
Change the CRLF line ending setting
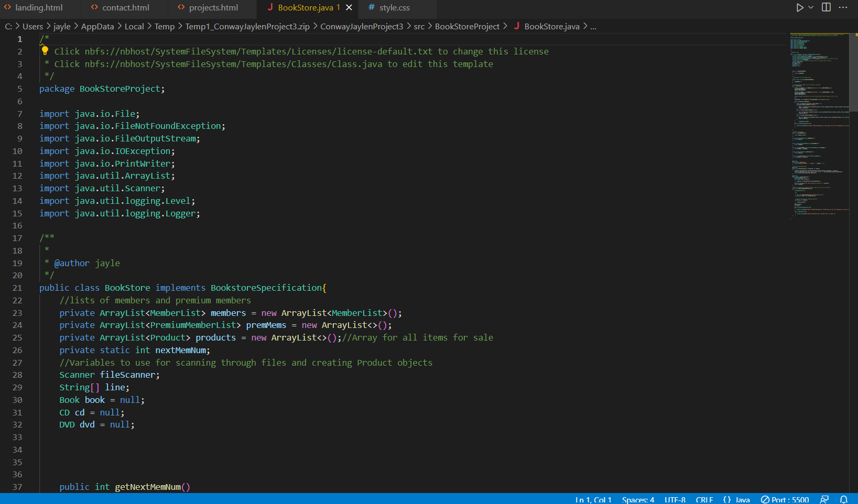704,499
